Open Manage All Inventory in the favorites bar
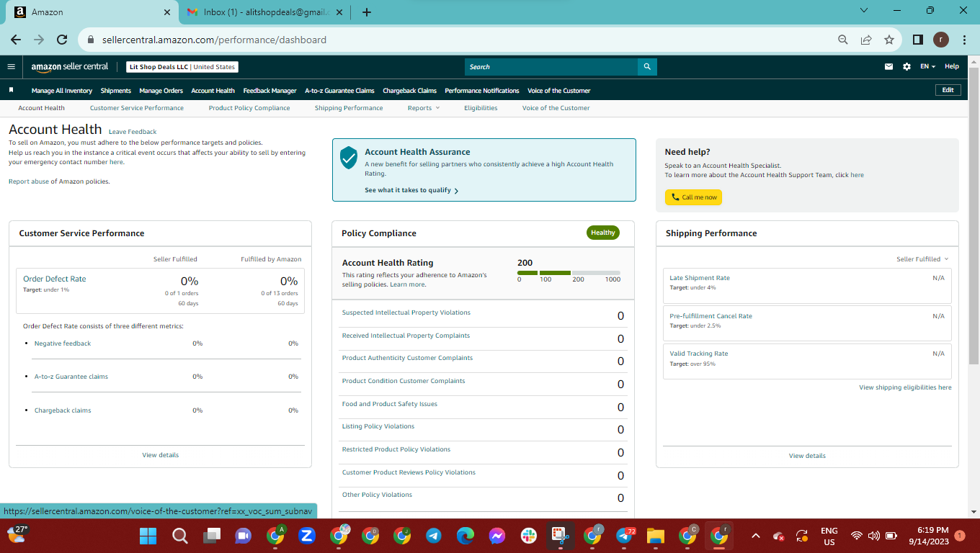The height and width of the screenshot is (553, 980). pos(62,91)
